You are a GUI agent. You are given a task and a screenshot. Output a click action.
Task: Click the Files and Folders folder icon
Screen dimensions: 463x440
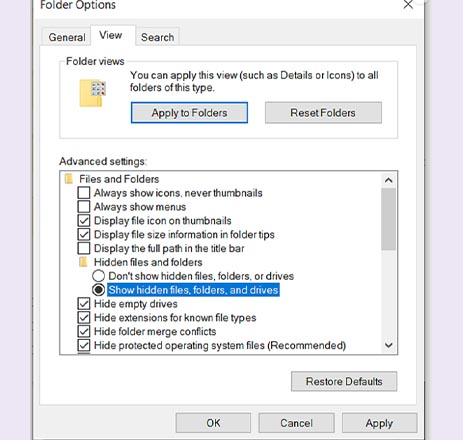tap(69, 179)
